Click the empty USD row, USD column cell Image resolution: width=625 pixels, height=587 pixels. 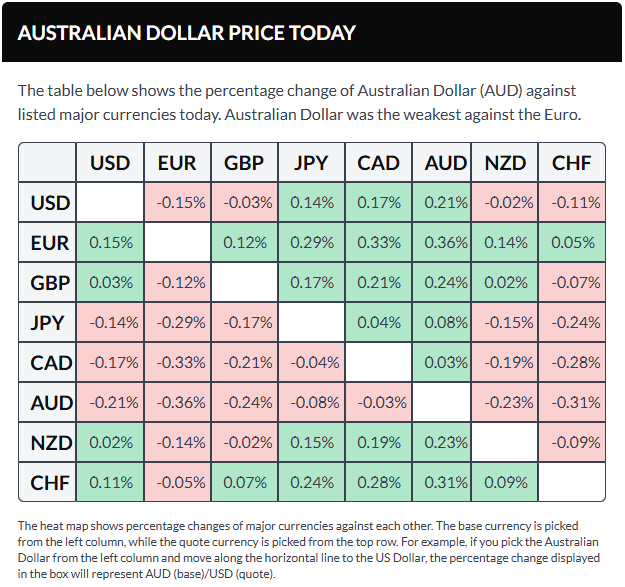click(110, 203)
